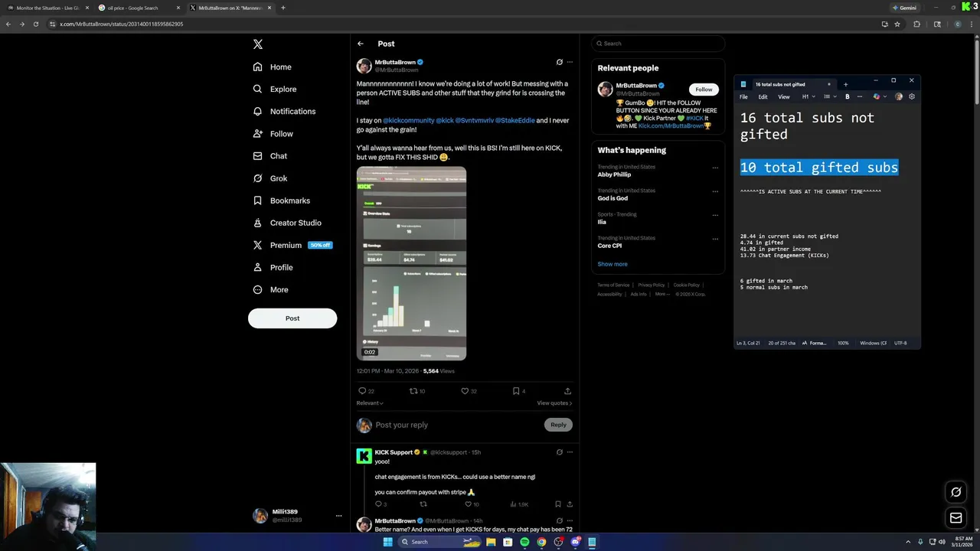Open More options for Abby Phillip trend
Image resolution: width=980 pixels, height=551 pixels.
coord(715,168)
